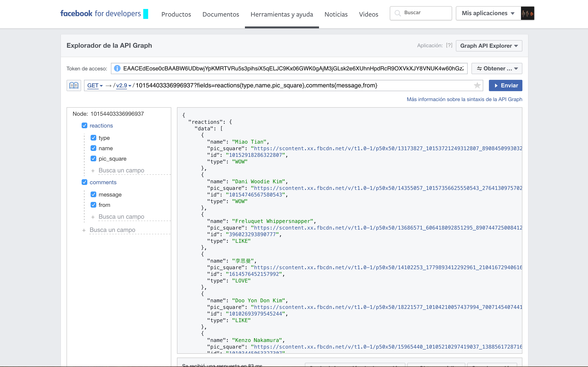This screenshot has width=588, height=367.
Task: Uncheck the message field checkbox
Action: click(93, 194)
